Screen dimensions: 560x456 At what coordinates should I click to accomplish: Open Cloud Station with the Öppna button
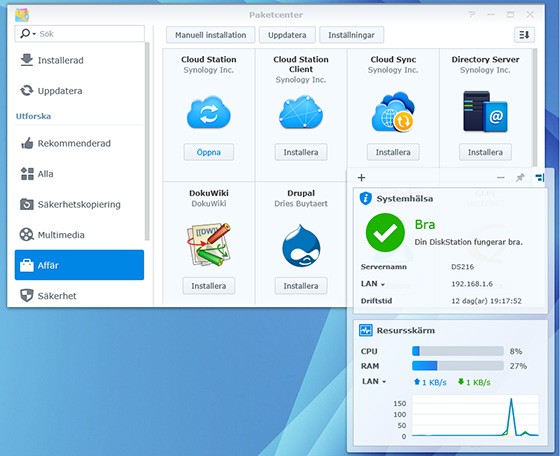tap(209, 152)
